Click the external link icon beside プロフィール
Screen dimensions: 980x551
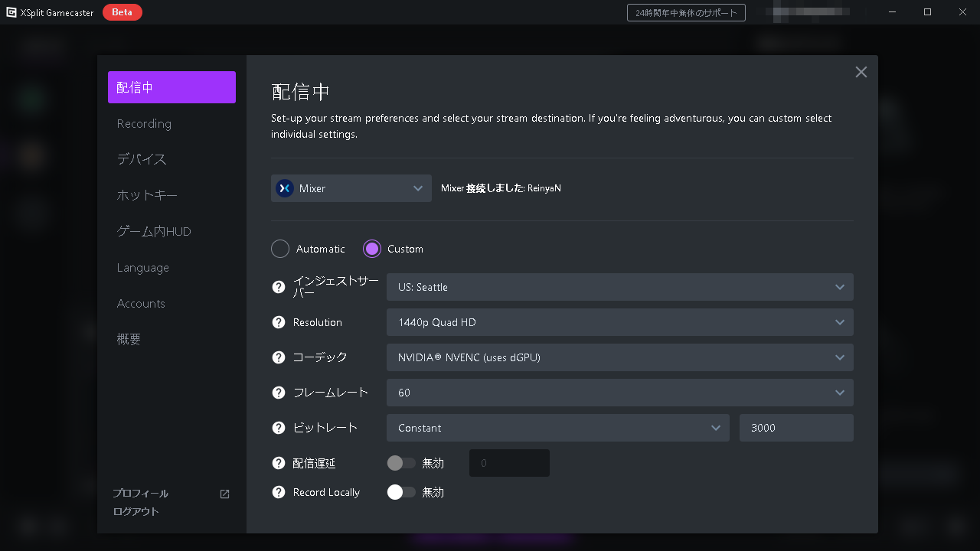coord(224,494)
